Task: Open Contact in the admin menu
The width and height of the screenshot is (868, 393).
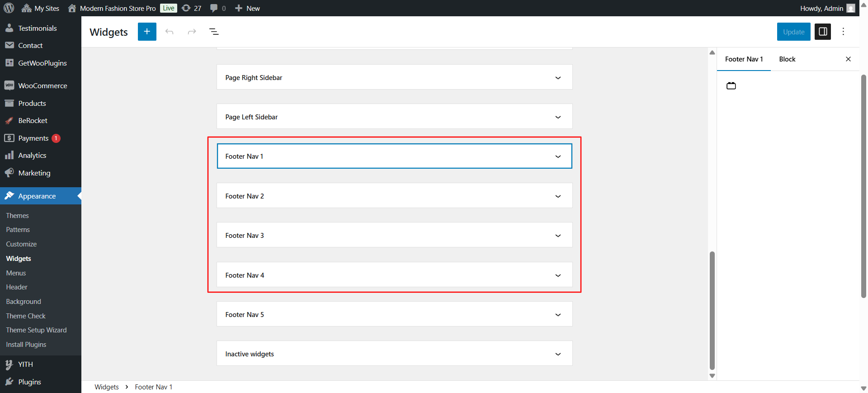Action: click(x=41, y=45)
